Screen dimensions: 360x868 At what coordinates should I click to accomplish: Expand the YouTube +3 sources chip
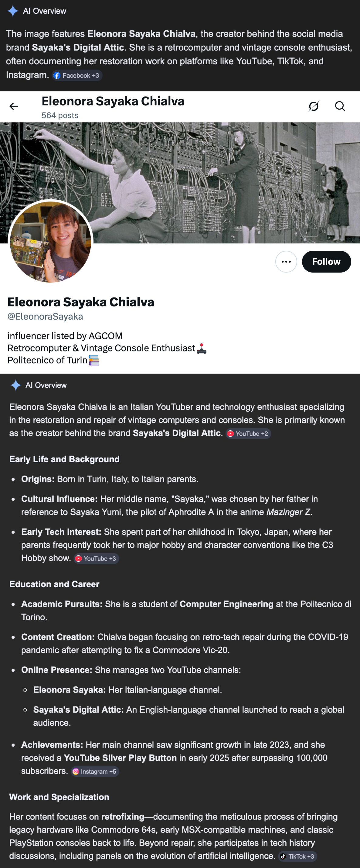[x=96, y=558]
